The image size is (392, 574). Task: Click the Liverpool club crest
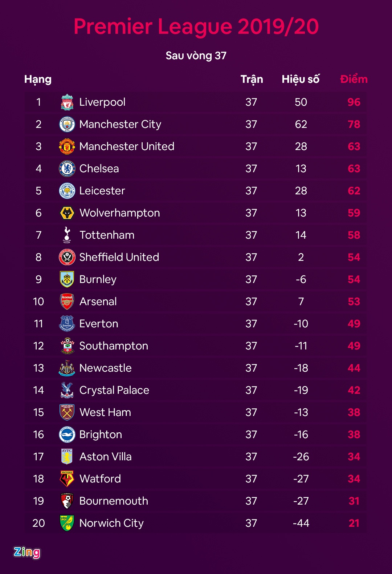click(67, 102)
